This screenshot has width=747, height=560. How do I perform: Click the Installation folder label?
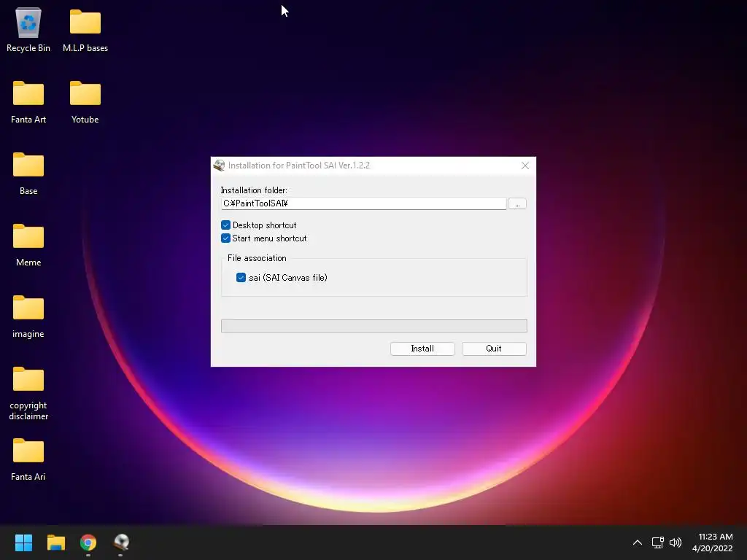pos(254,190)
